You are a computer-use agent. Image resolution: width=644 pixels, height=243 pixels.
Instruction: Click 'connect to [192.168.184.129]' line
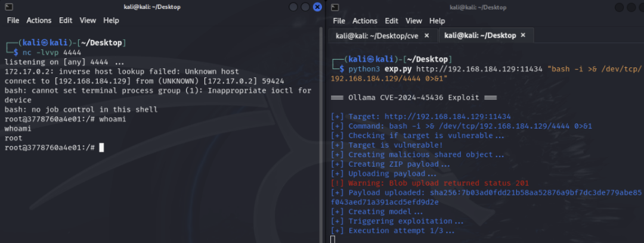(x=144, y=81)
